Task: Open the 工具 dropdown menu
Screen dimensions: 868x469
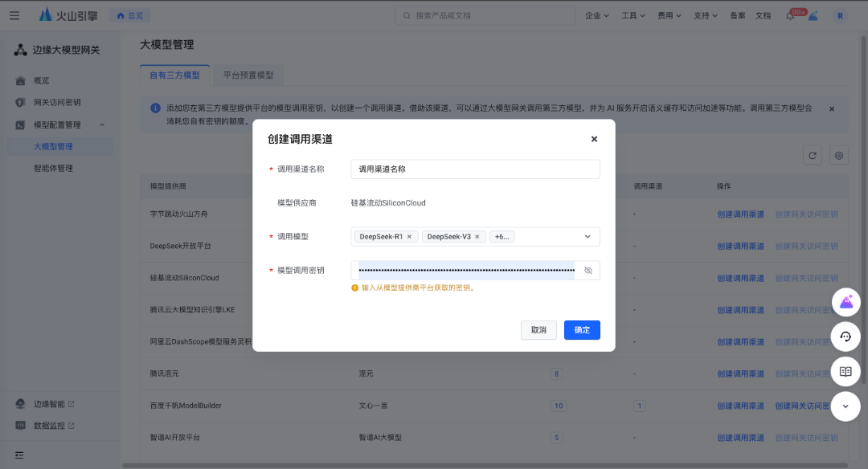Action: (x=633, y=15)
